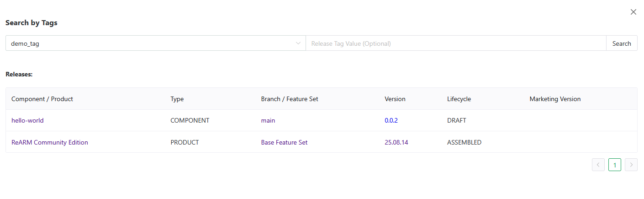644x199 pixels.
Task: Go to next page arrow
Action: point(631,165)
